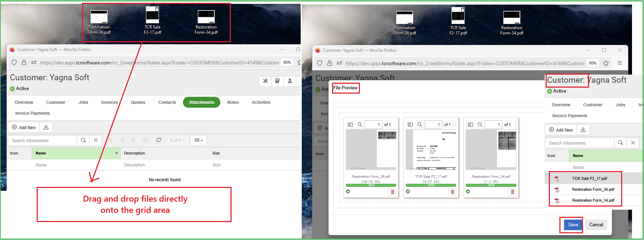Click the disk-with-pencil icon in the left window
Screen dimensions: 644x240
277,81
